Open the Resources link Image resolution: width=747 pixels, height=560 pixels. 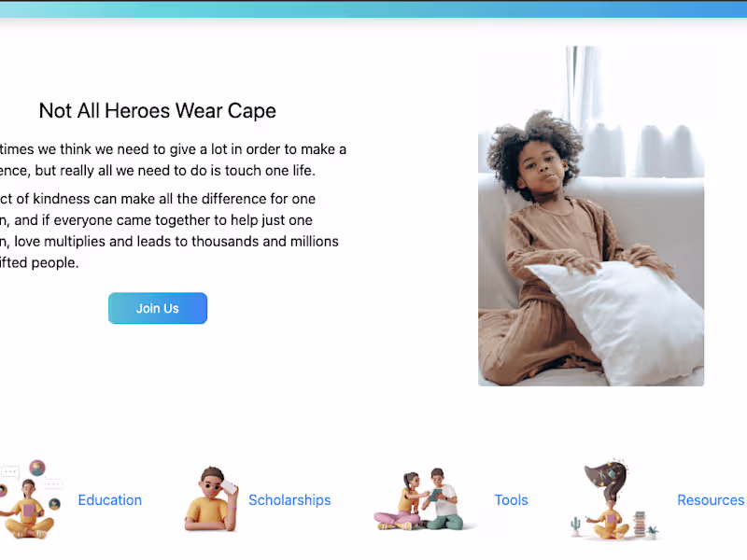711,500
